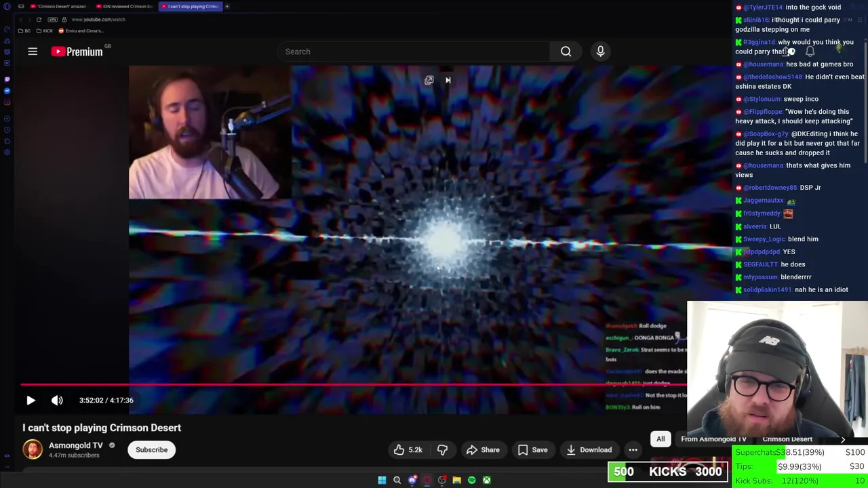
Task: Open Instagram in browser sidebar
Action: [x=7, y=103]
